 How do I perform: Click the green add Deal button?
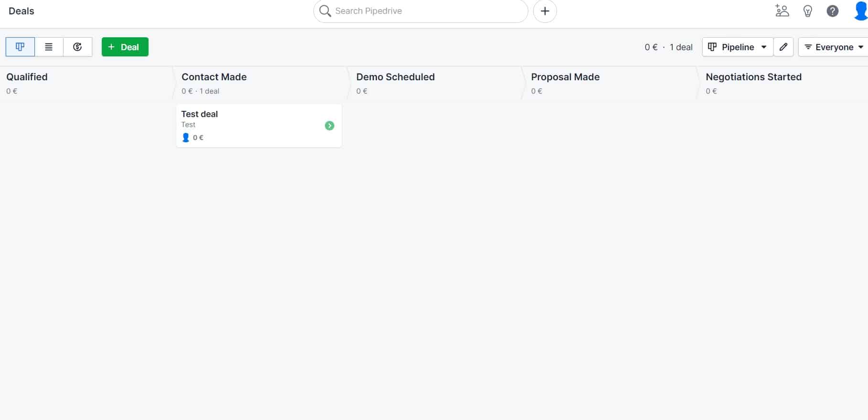(x=125, y=47)
